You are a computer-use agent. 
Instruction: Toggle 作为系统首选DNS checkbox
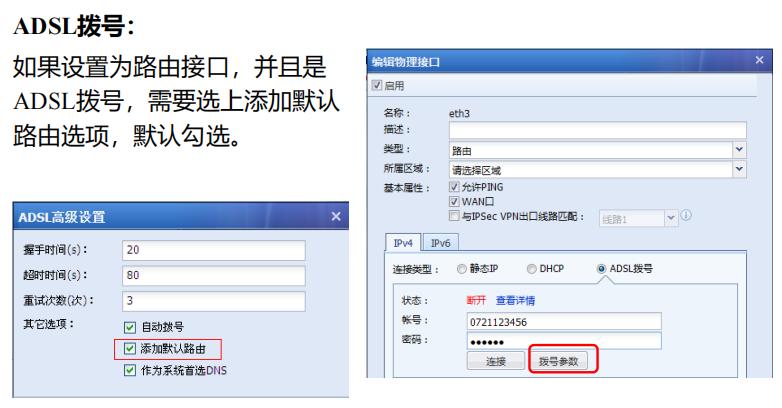click(130, 370)
